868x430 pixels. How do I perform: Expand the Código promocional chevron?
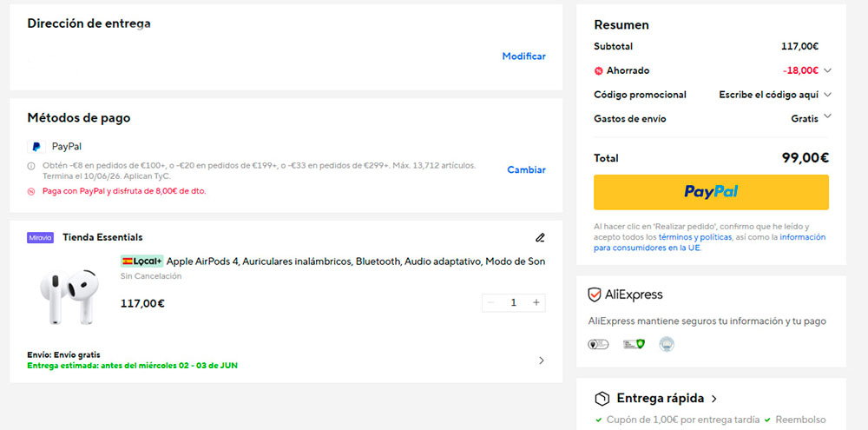point(827,95)
